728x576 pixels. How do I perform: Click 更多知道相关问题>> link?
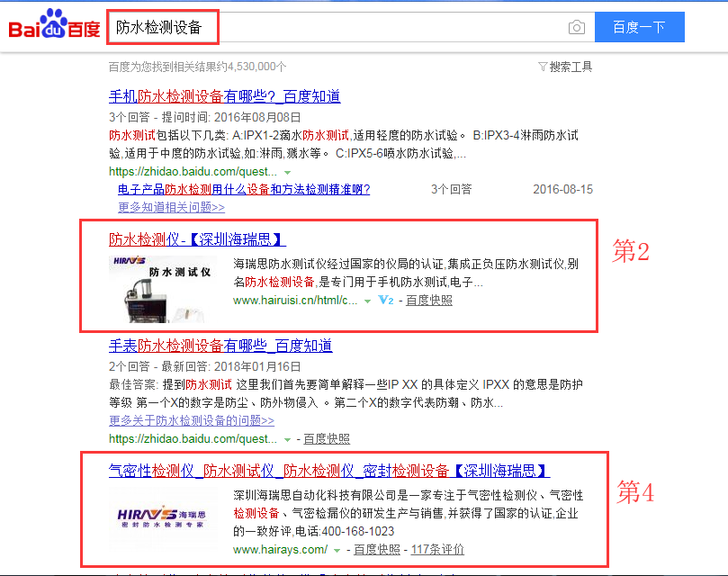click(x=171, y=207)
